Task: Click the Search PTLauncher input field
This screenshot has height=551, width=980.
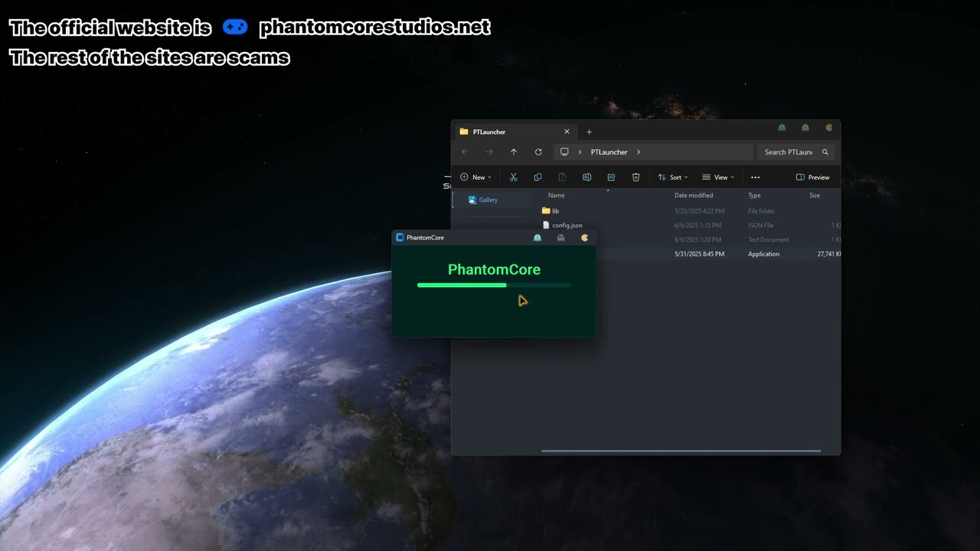Action: pos(788,152)
